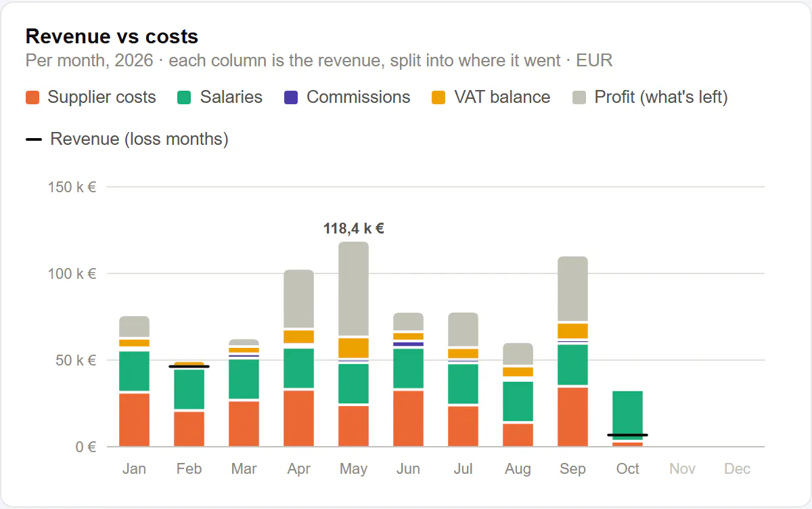Click the 118,4 k € label above May

coord(354,229)
